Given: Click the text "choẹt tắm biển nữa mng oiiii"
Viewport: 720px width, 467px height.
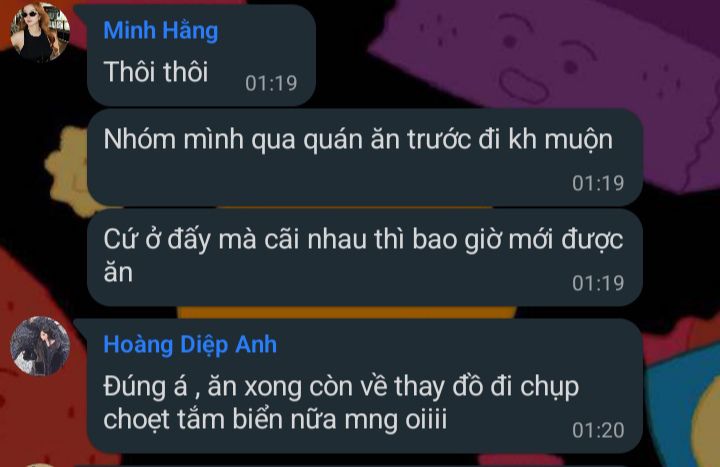Looking at the screenshot, I should (275, 420).
